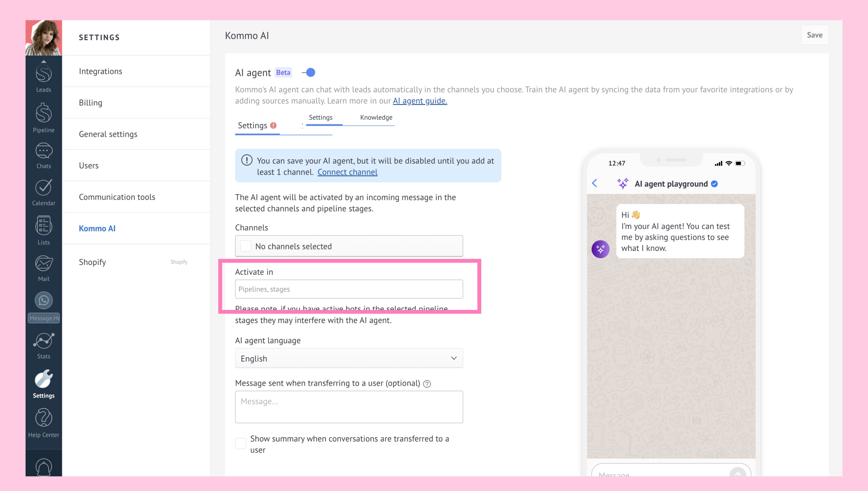This screenshot has height=491, width=868.
Task: Click the Settings tab warning icon
Action: [x=273, y=125]
